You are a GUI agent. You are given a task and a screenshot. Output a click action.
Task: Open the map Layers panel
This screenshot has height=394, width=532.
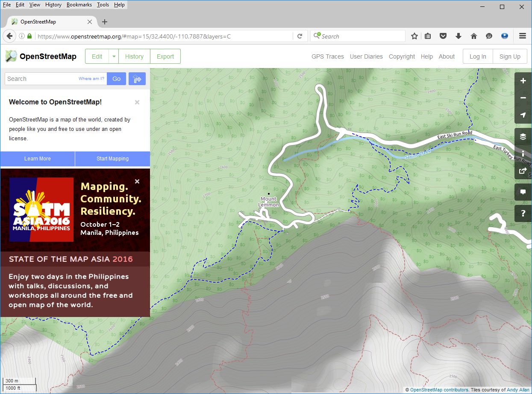click(x=523, y=136)
